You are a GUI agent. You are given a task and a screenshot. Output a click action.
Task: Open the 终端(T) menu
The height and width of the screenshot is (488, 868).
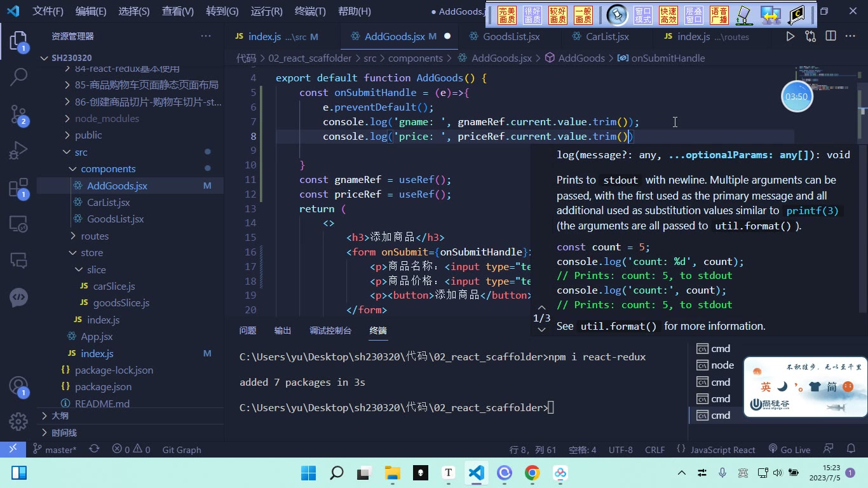coord(310,11)
